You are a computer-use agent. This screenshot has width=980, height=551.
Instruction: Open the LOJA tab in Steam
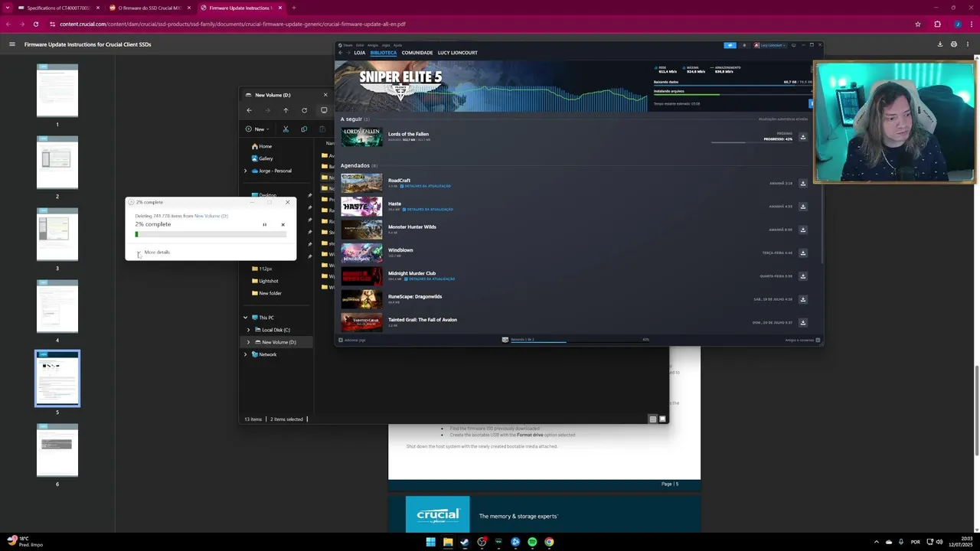pyautogui.click(x=359, y=53)
